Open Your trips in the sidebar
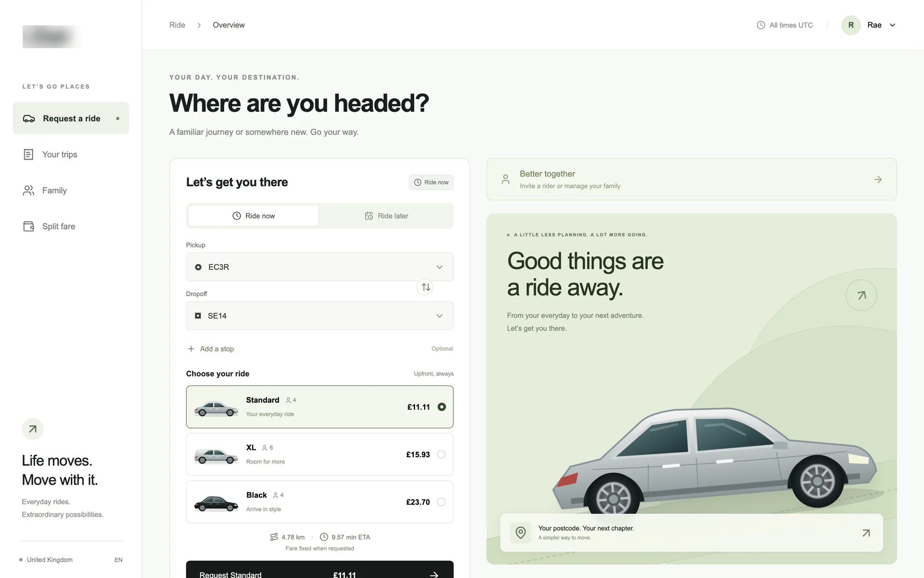The height and width of the screenshot is (578, 924). pos(71,155)
